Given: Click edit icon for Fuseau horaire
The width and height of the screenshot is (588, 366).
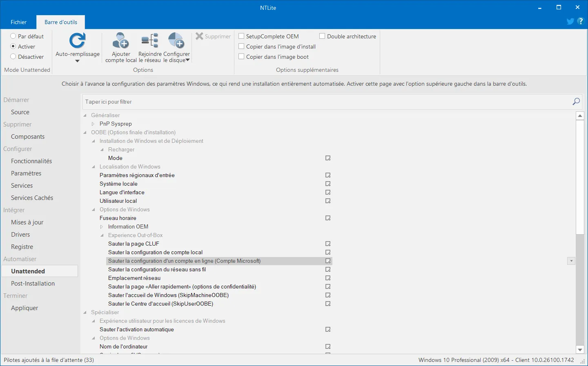Looking at the screenshot, I should pyautogui.click(x=328, y=218).
